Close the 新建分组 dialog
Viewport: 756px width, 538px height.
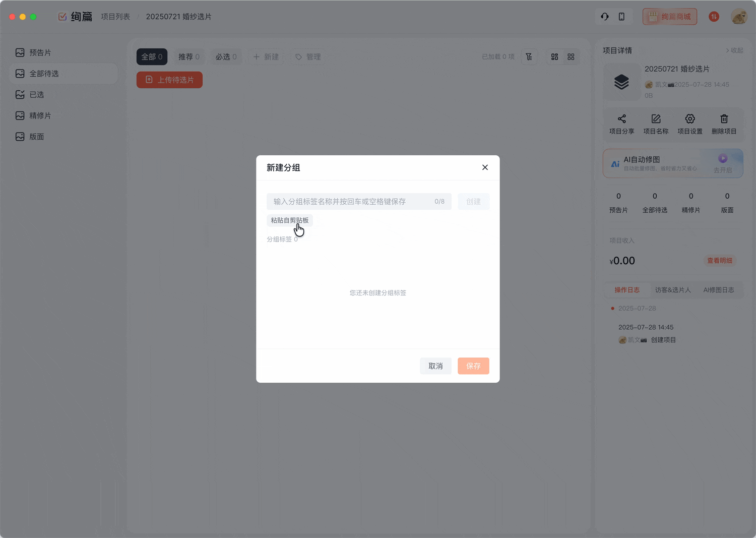coord(485,167)
